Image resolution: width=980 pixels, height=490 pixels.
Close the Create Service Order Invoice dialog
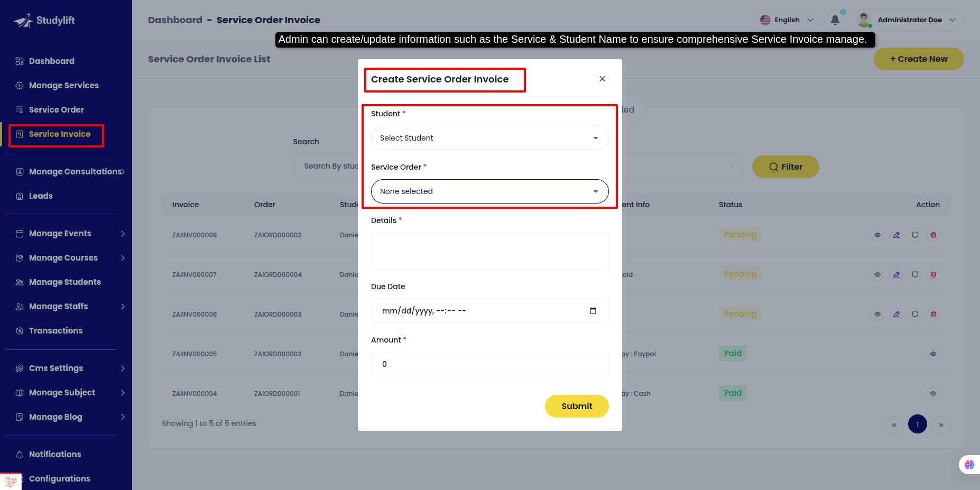[x=602, y=79]
